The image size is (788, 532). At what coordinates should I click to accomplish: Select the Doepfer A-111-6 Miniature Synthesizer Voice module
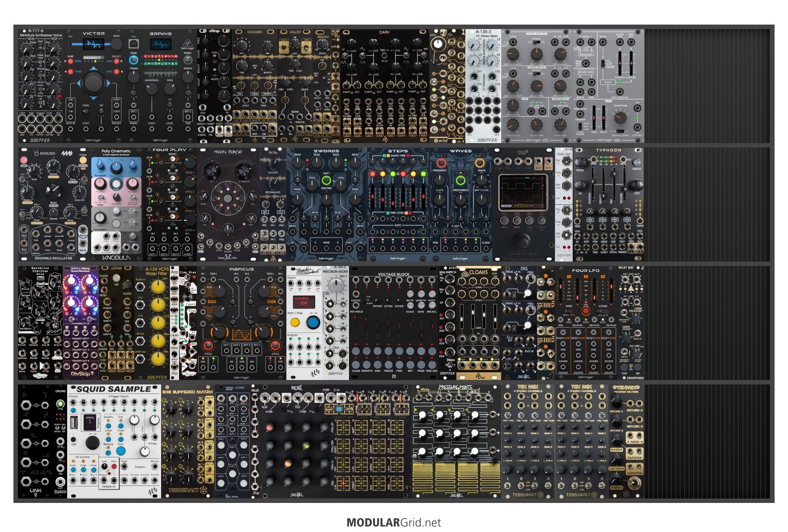point(40,86)
